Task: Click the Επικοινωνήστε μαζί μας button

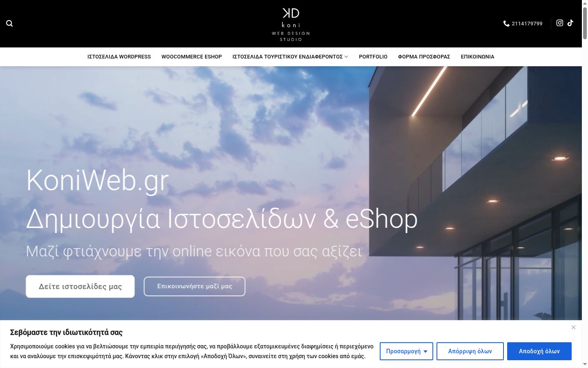Action: coord(194,286)
